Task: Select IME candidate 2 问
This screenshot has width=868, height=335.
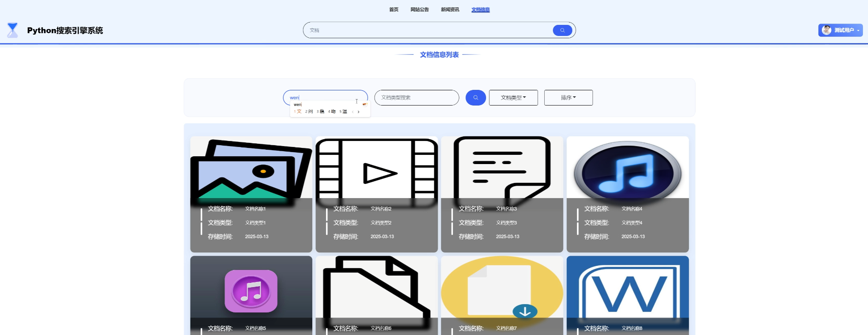Action: (x=309, y=112)
